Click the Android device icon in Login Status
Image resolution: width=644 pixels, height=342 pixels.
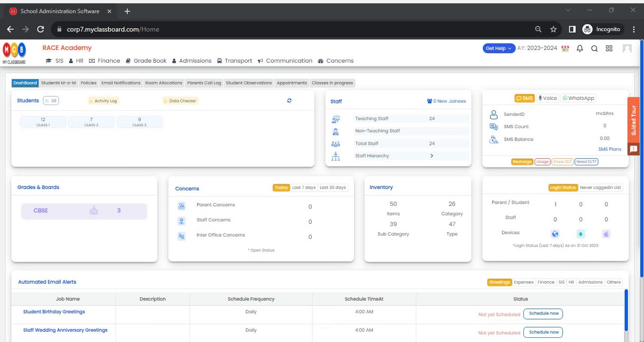[581, 234]
